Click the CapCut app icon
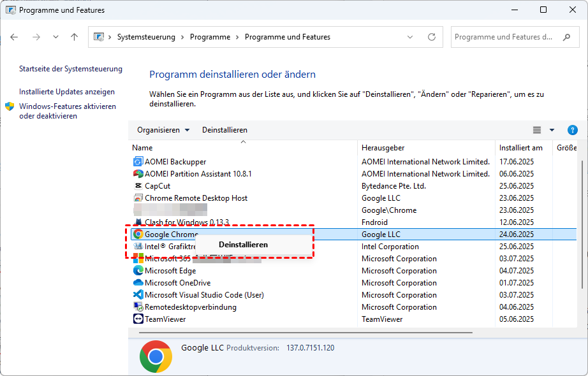This screenshot has width=588, height=376. pos(138,186)
